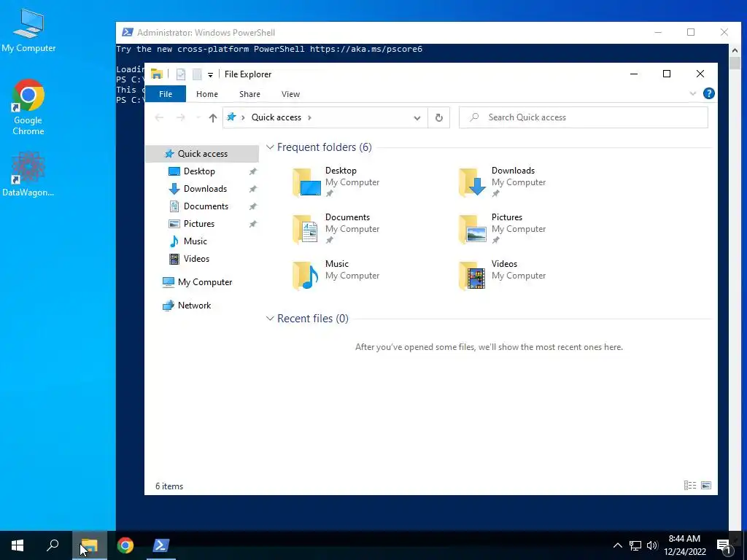Click the Quick access star in address bar
The height and width of the screenshot is (560, 747).
231,117
